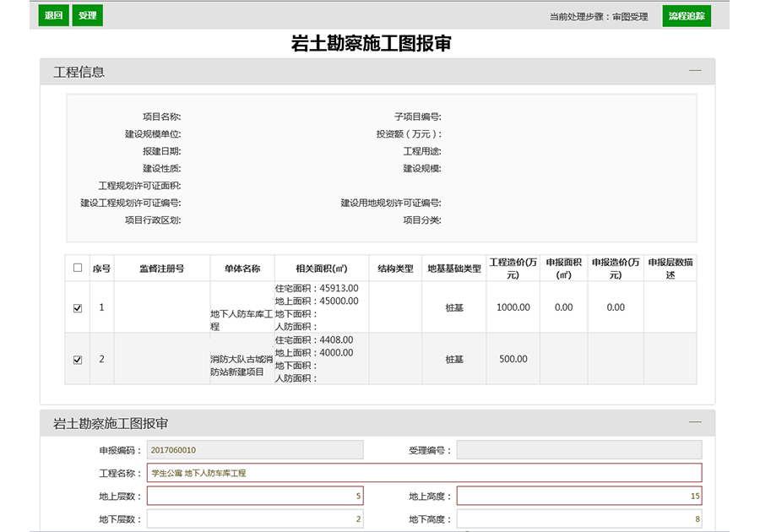This screenshot has height=532, width=760.
Task: Open 流程追踪 process tracking
Action: pyautogui.click(x=686, y=16)
